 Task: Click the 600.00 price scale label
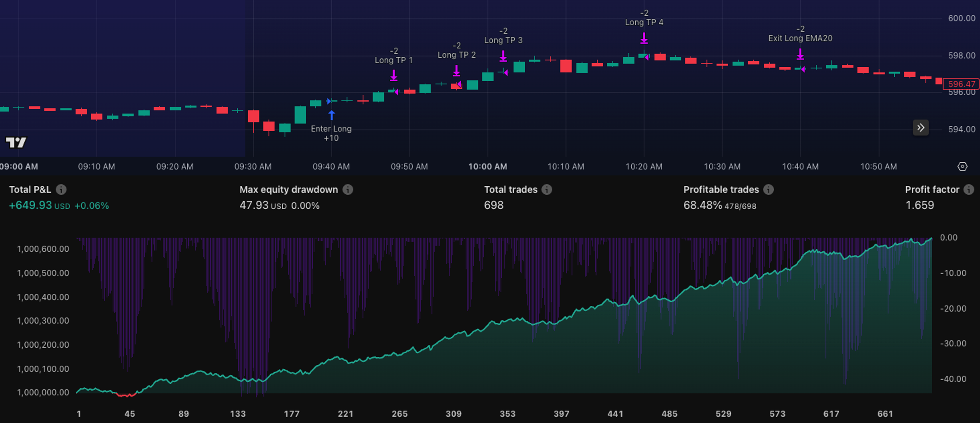coord(962,18)
